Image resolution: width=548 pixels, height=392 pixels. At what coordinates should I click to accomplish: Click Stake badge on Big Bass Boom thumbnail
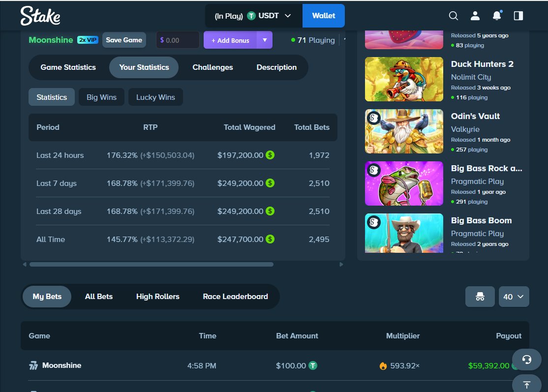(x=373, y=222)
